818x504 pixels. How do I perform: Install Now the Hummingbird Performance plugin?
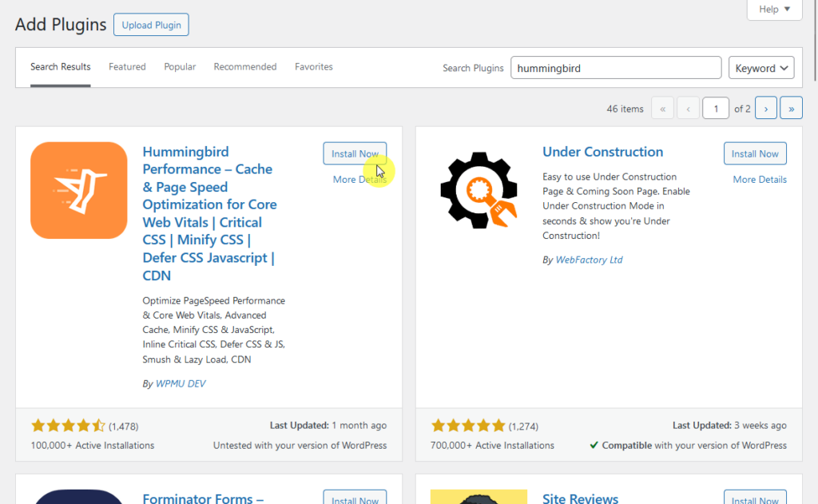click(x=355, y=153)
